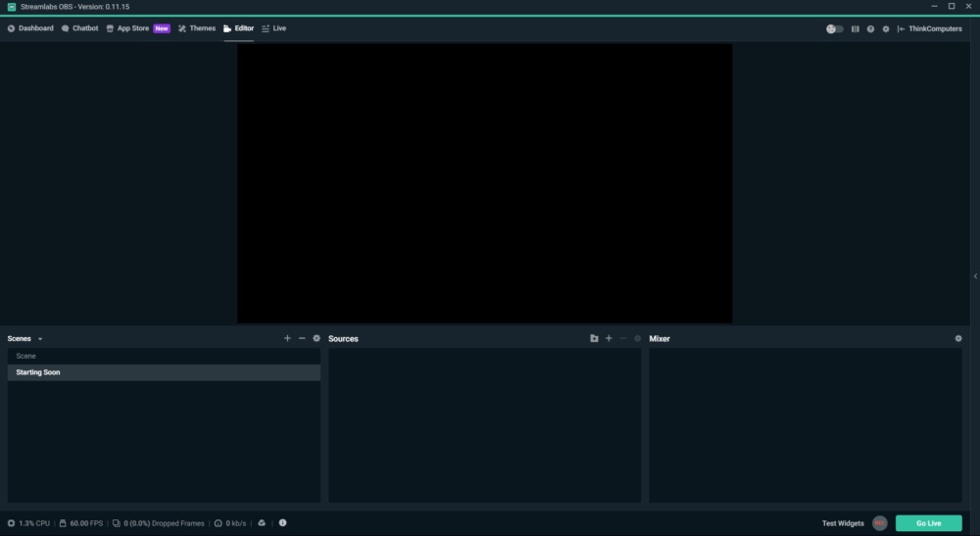Start recording with the REC button
The image size is (980, 536).
(x=879, y=523)
